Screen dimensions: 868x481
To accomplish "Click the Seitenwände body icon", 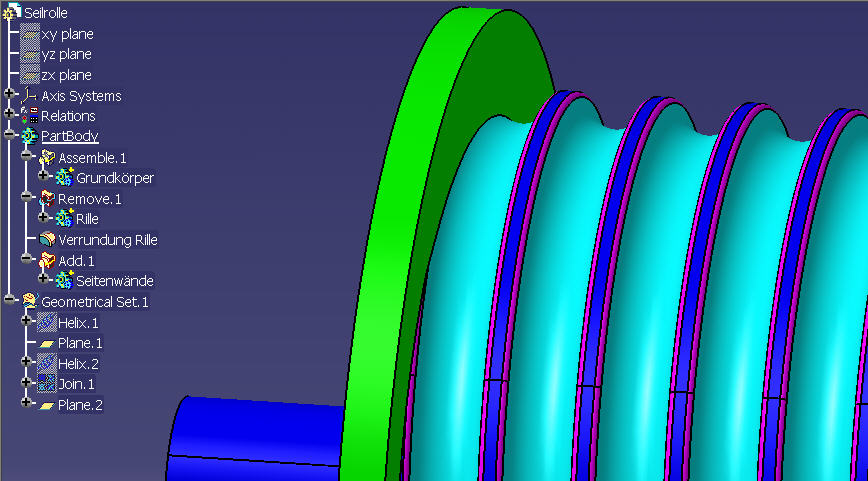I will click(64, 281).
